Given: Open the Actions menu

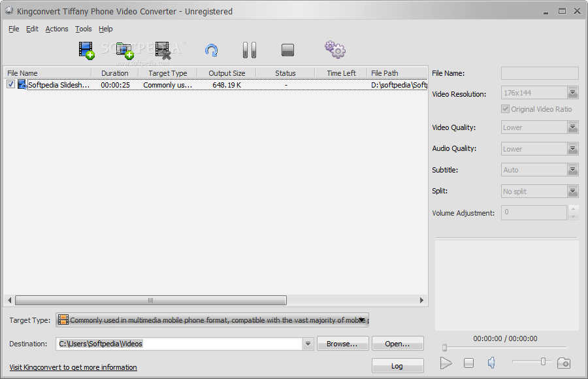Looking at the screenshot, I should [x=57, y=29].
